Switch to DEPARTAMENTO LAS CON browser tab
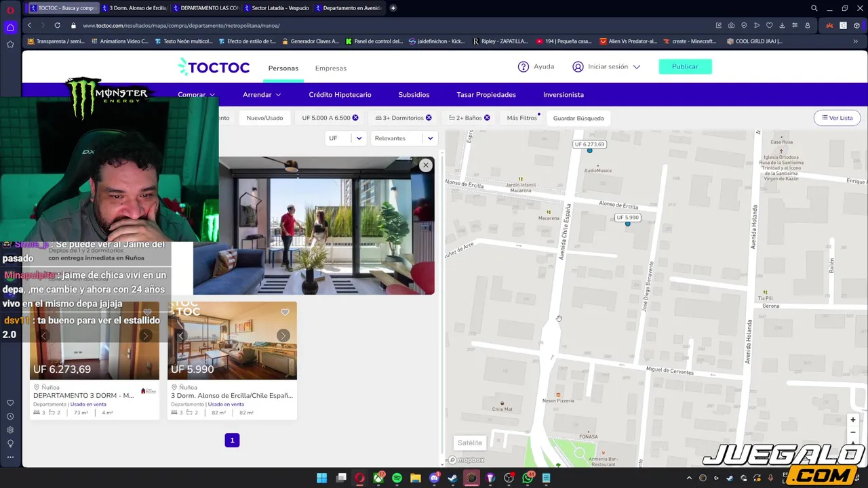 pyautogui.click(x=205, y=8)
